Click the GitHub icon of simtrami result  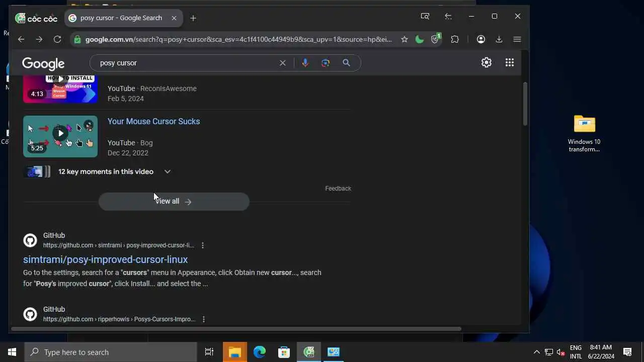[30, 240]
